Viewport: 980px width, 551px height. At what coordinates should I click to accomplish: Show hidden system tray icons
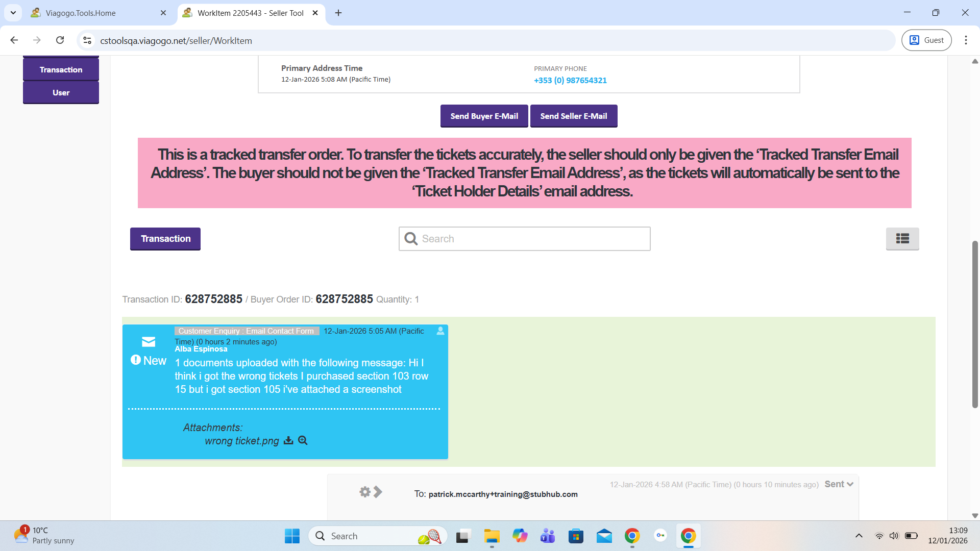(859, 536)
